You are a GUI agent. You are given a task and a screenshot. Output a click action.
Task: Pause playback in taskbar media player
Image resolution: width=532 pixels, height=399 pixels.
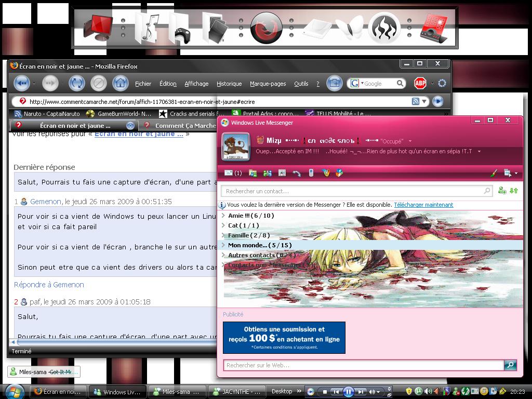click(348, 392)
